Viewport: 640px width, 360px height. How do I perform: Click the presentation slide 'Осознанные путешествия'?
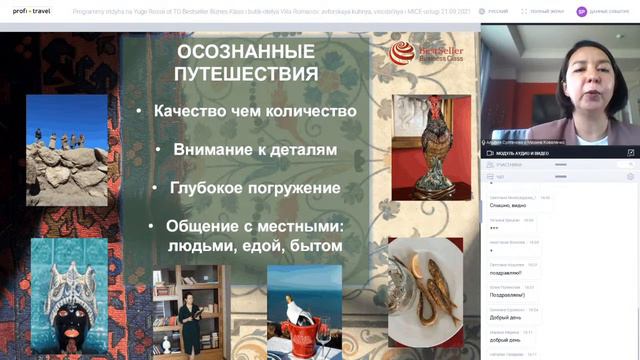point(240,196)
